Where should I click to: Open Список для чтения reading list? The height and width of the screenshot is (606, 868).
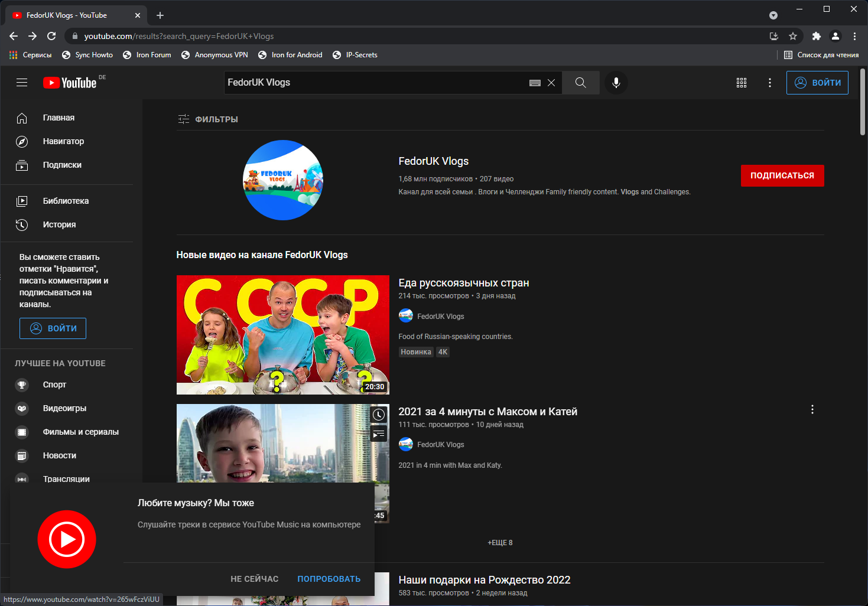coord(821,55)
